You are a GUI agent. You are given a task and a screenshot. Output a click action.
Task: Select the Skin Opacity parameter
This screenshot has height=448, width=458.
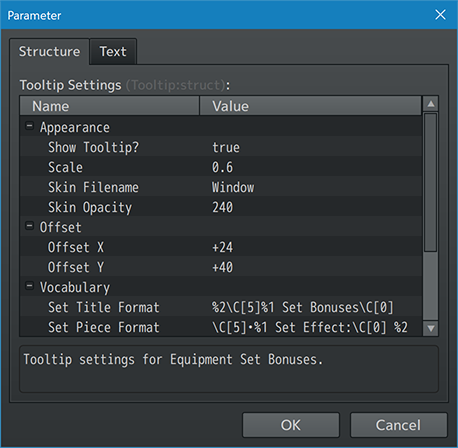pos(90,207)
